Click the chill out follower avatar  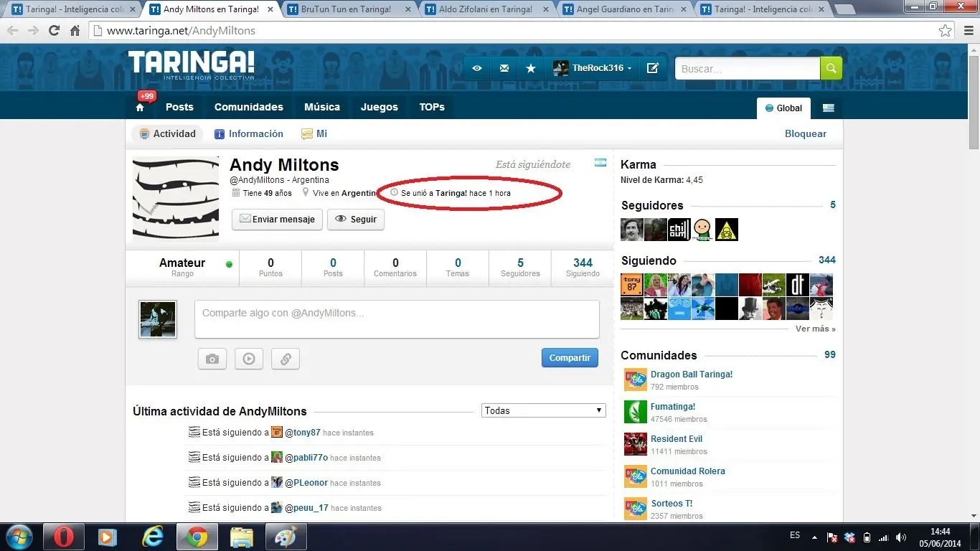point(679,230)
